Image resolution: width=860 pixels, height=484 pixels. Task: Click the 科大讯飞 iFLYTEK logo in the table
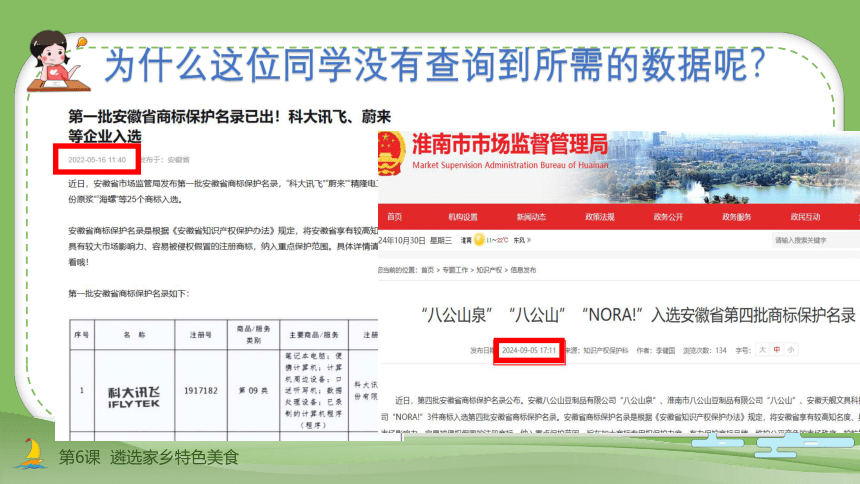[x=134, y=397]
